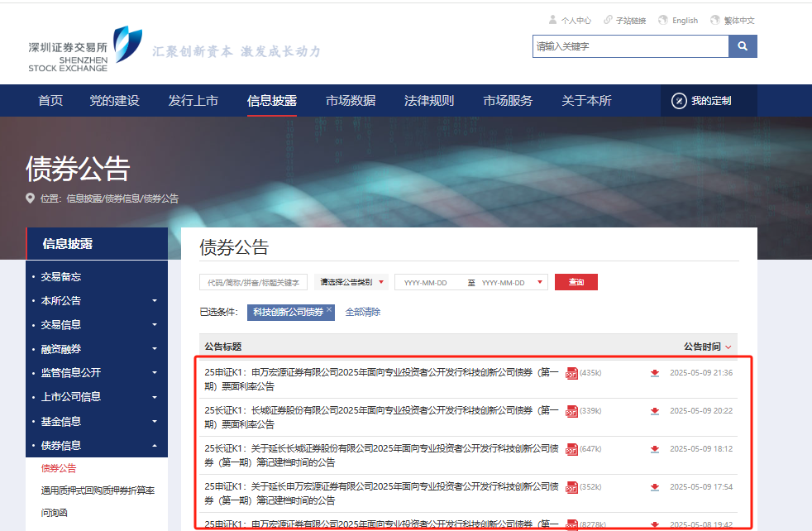Screen dimensions: 812x531
Task: Click download arrow for 25长证K1 票面利率公告
Action: (654, 412)
